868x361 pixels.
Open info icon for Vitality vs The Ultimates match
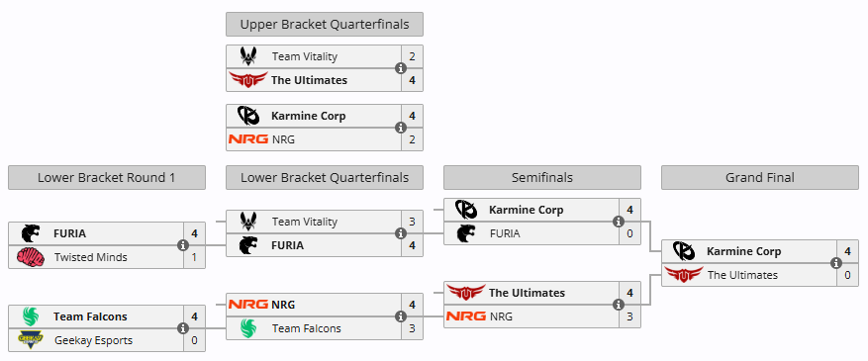click(401, 68)
